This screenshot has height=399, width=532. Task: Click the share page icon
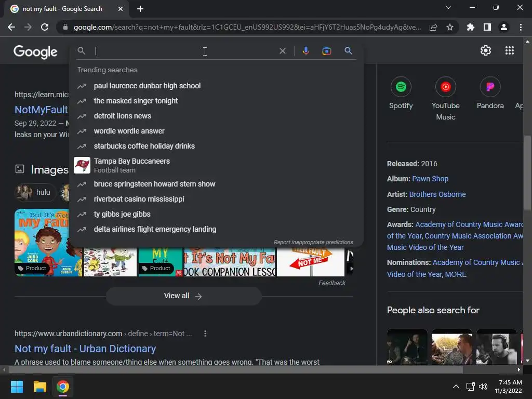433,27
